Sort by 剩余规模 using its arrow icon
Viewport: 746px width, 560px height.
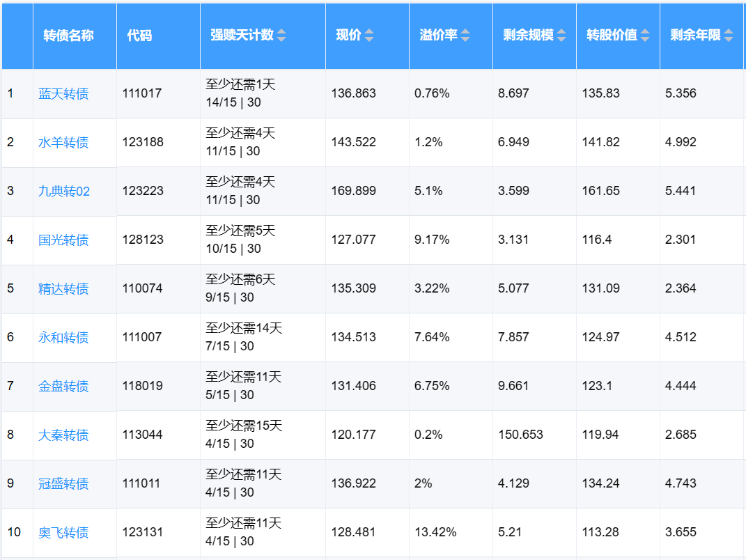561,36
